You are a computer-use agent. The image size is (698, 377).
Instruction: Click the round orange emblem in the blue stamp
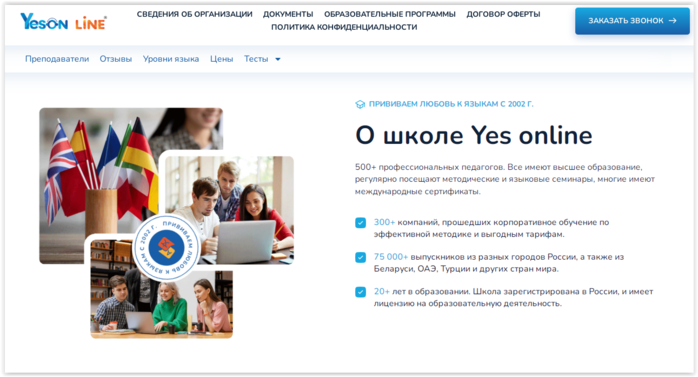tap(166, 247)
